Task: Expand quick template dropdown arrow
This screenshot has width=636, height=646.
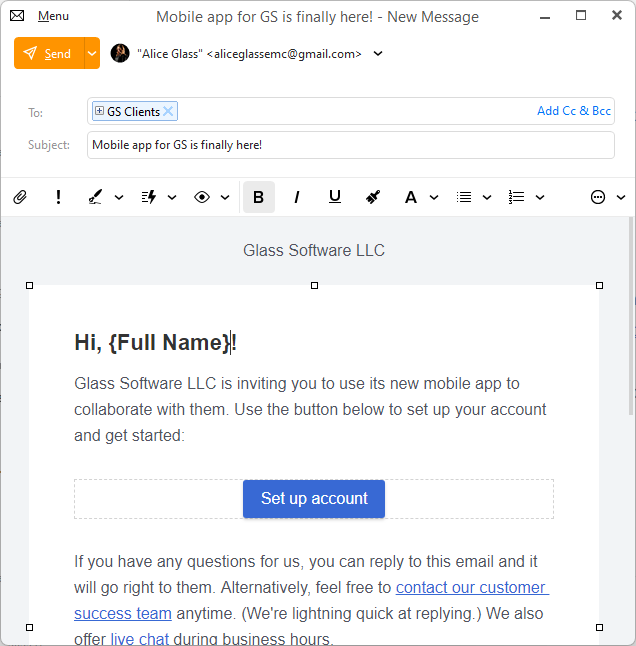Action: point(172,197)
